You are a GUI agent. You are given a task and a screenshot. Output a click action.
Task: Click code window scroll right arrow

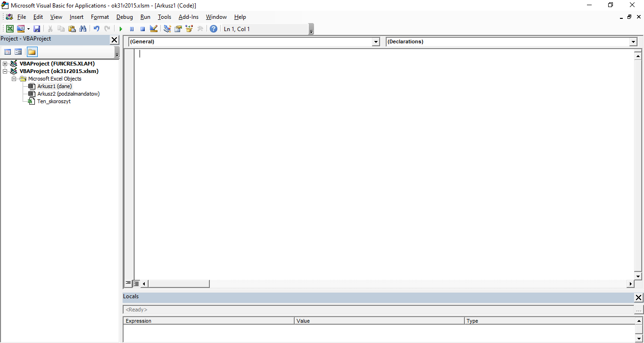click(630, 284)
